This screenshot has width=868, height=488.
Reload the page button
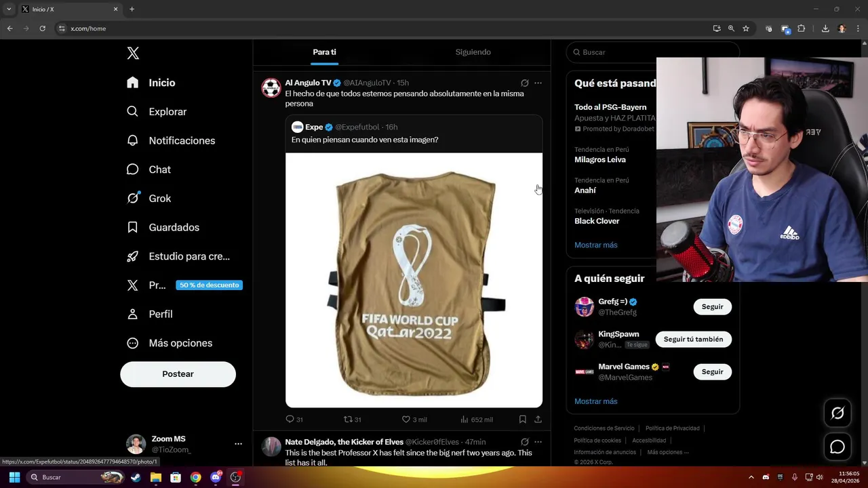42,28
